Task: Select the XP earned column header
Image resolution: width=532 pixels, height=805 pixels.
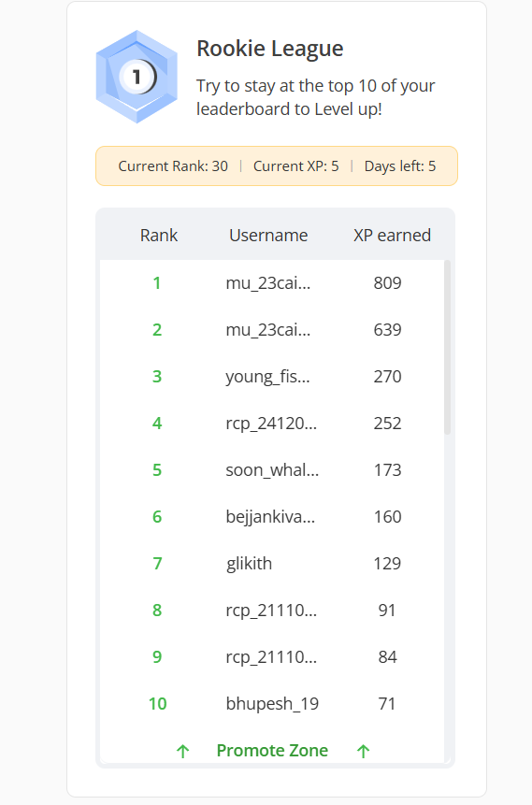Action: pos(392,235)
